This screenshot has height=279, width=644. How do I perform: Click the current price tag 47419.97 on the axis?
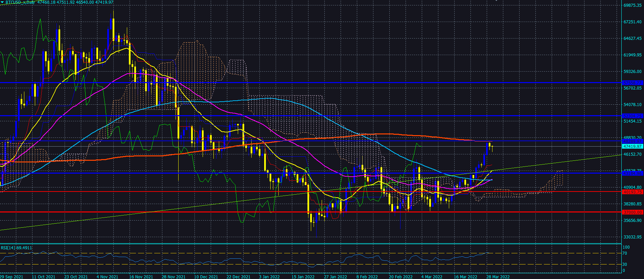(x=632, y=147)
